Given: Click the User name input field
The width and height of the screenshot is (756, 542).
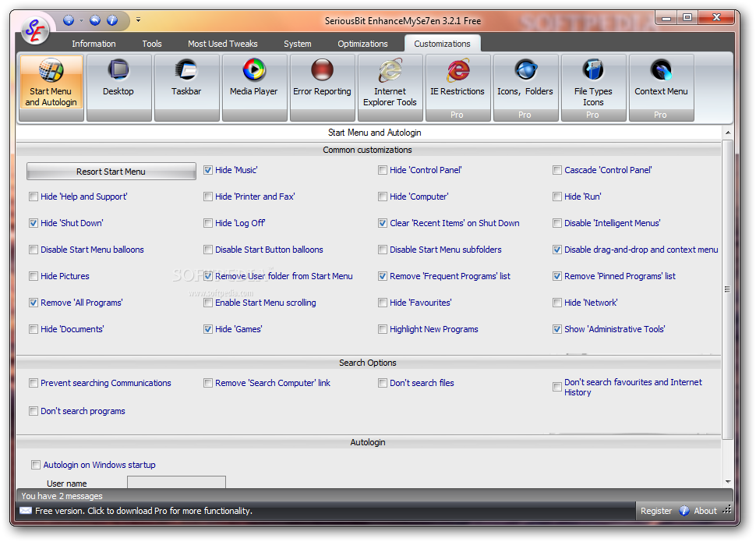Looking at the screenshot, I should [176, 482].
